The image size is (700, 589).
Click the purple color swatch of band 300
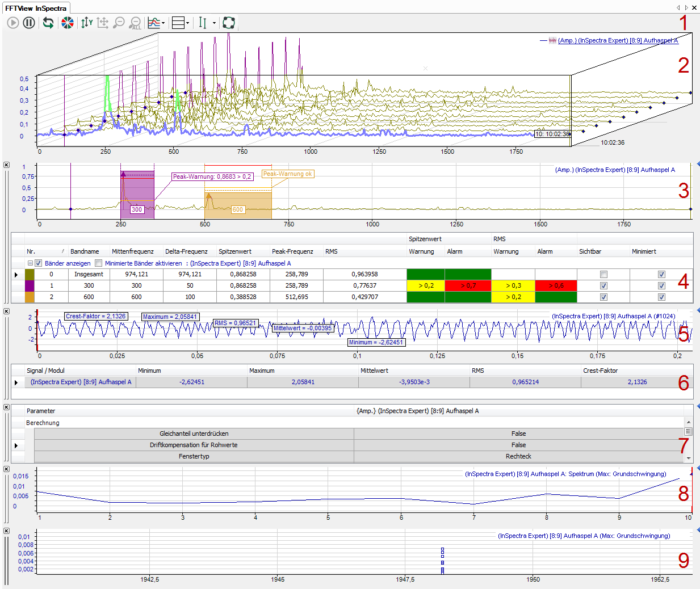30,286
